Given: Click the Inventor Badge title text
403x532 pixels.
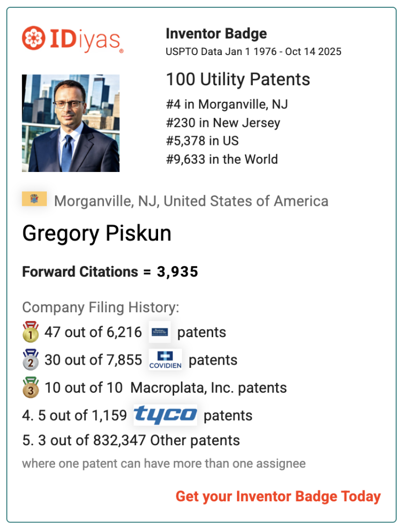Looking at the screenshot, I should 216,34.
